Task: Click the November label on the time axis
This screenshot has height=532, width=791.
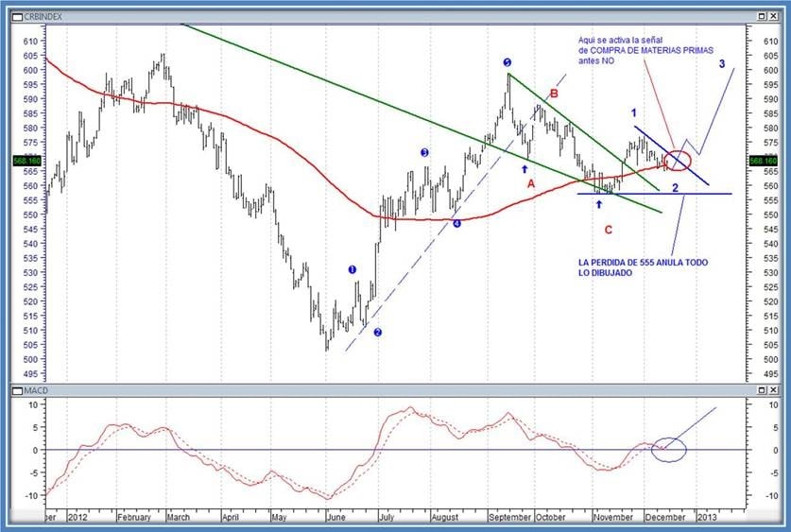Action: pos(613,518)
